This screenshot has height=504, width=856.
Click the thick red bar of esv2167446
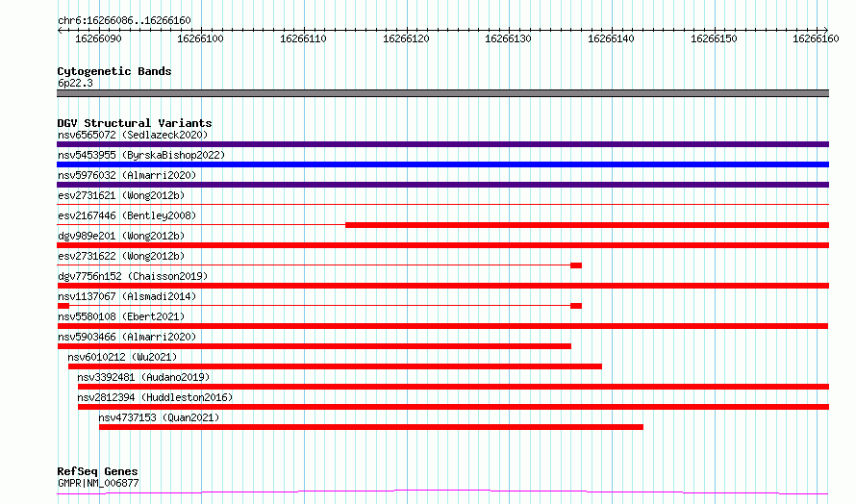(x=587, y=225)
